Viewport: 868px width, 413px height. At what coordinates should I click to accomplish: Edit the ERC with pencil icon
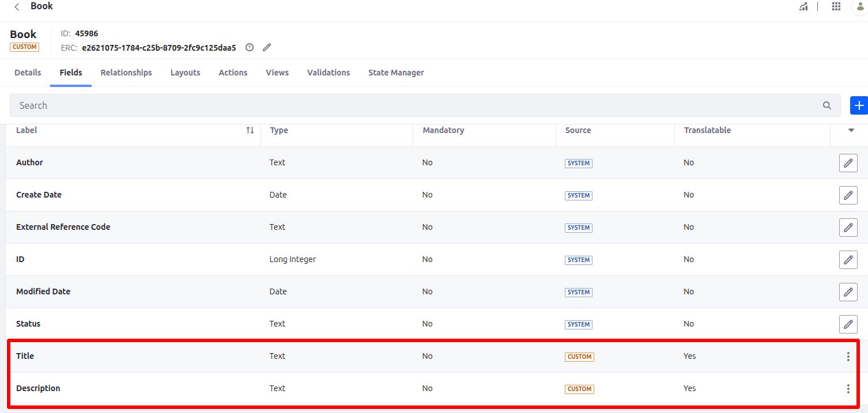point(267,48)
